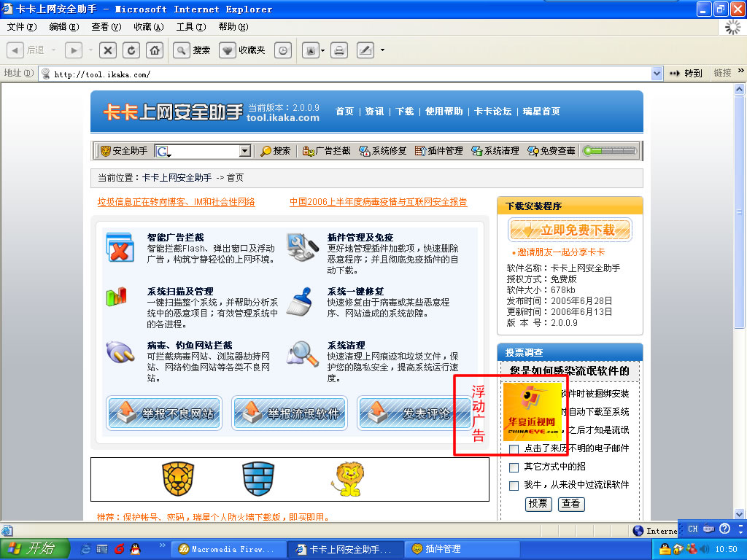Refresh the page in IE toolbar

(x=131, y=50)
